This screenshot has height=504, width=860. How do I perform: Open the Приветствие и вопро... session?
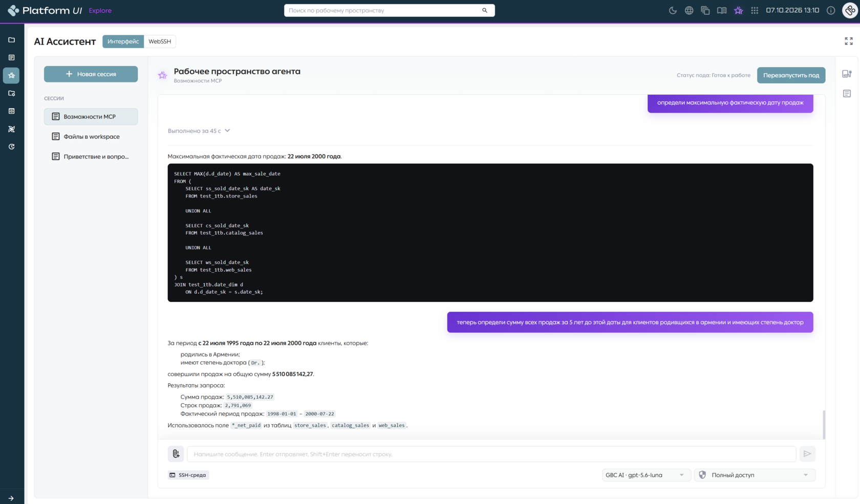[91, 157]
